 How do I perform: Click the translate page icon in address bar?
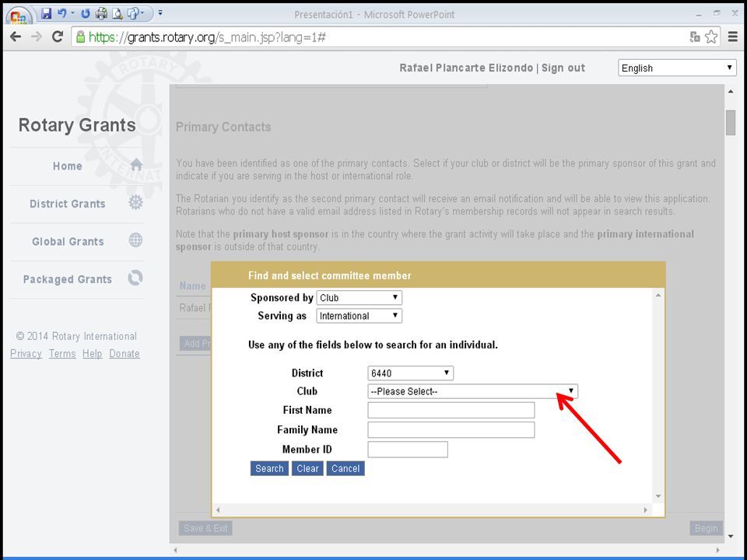pos(695,37)
